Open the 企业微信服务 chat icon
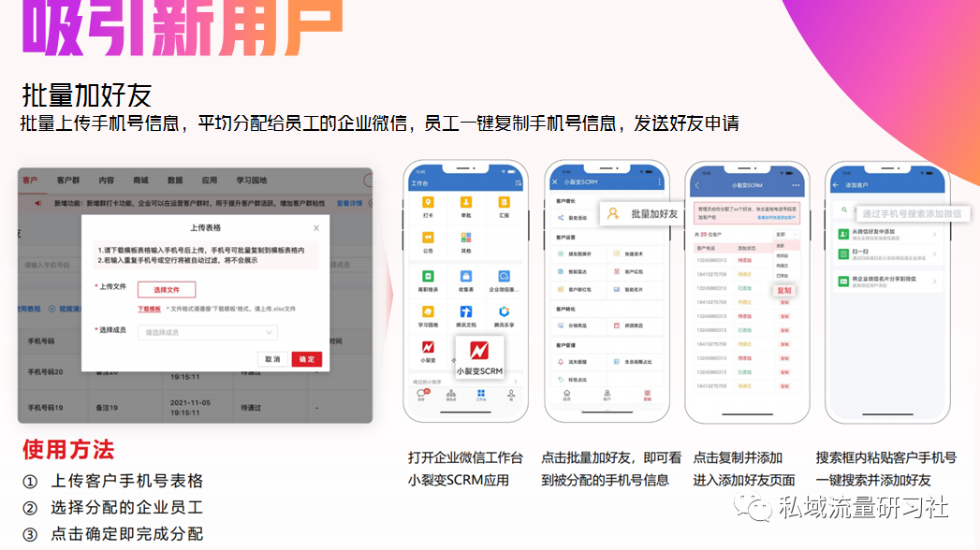Screen dimensions: 980x550 pyautogui.click(x=504, y=277)
